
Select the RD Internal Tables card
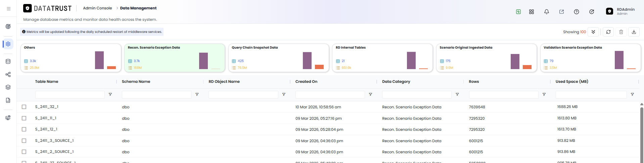point(382,58)
